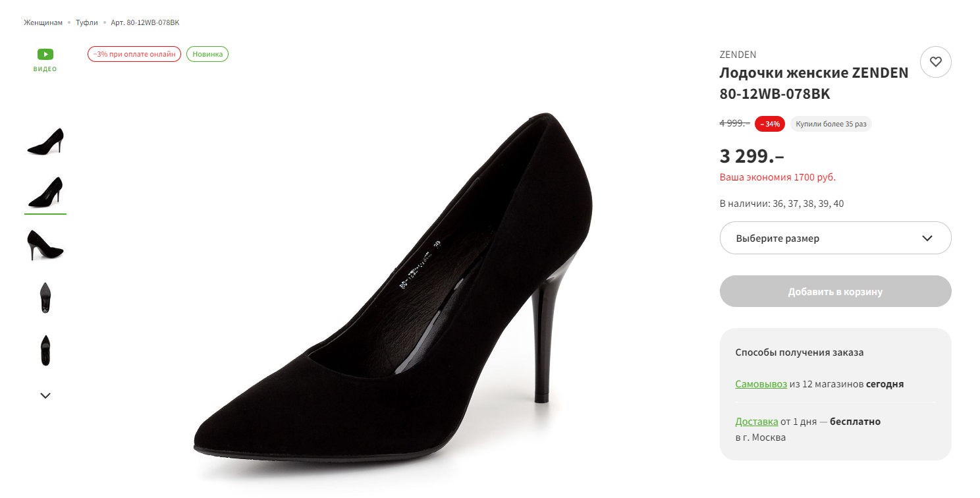
Task: Click the green 'Новинка' badge
Action: (207, 54)
